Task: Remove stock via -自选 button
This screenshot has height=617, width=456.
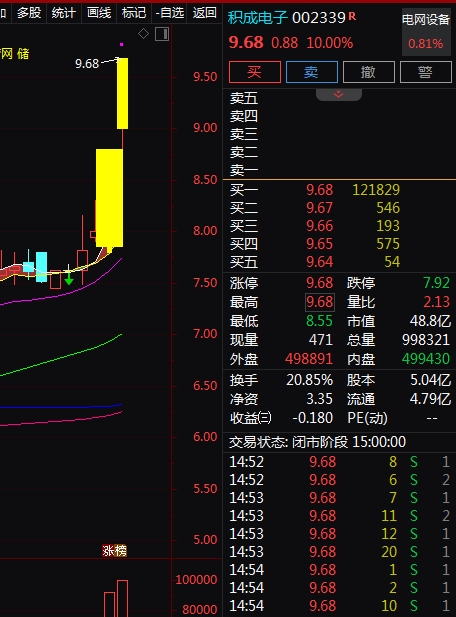Action: [x=170, y=13]
